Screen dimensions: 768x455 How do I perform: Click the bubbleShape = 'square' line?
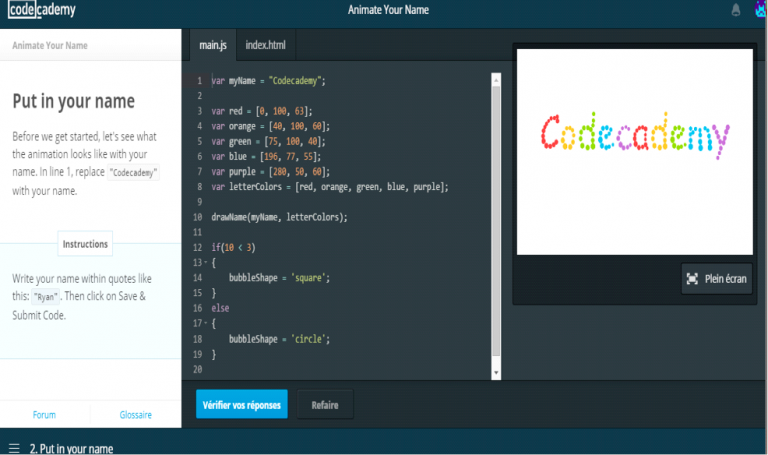click(x=279, y=278)
